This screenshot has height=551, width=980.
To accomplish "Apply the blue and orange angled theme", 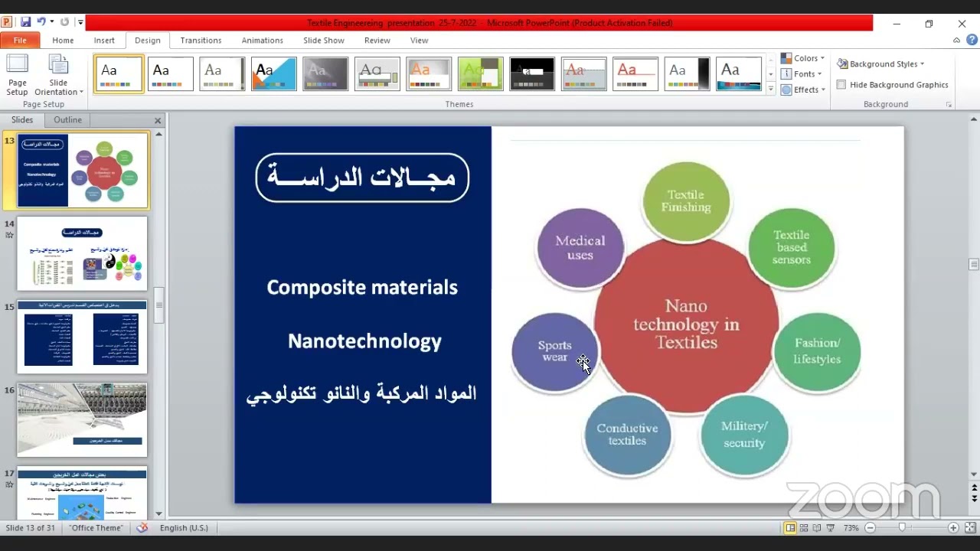I will [x=274, y=73].
